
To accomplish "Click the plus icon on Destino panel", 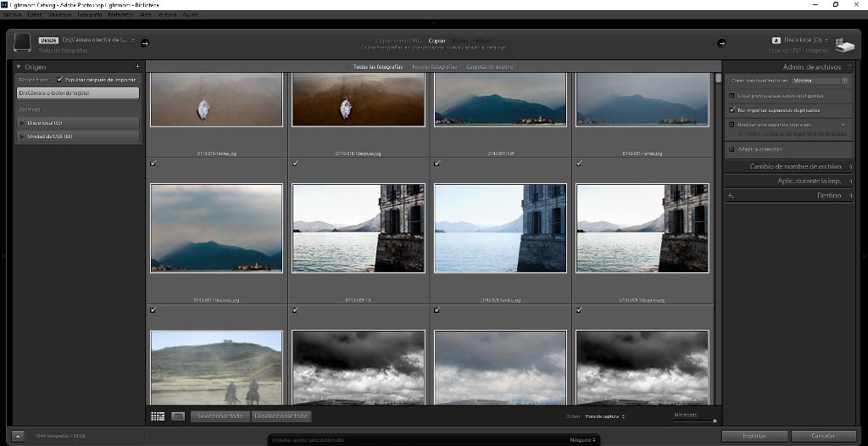I will point(731,196).
